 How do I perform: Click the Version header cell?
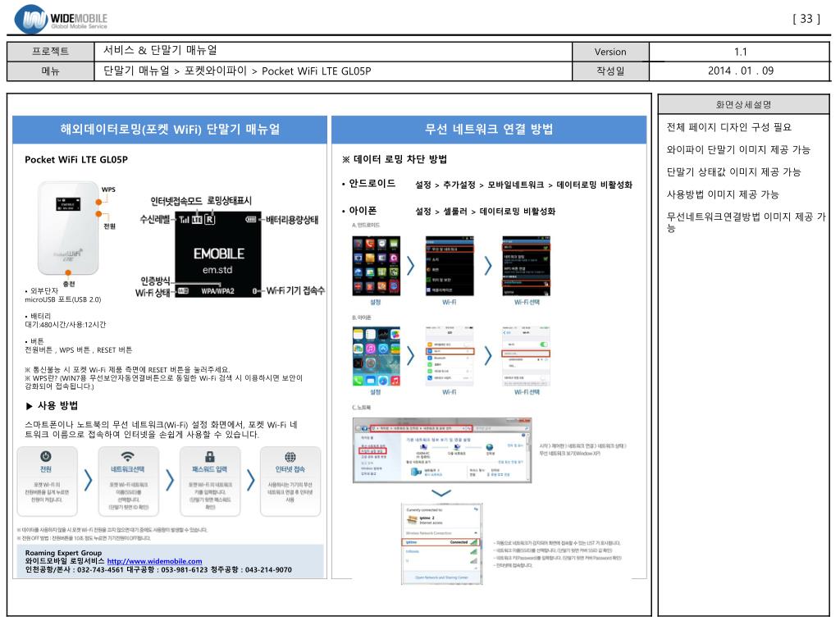[x=610, y=52]
